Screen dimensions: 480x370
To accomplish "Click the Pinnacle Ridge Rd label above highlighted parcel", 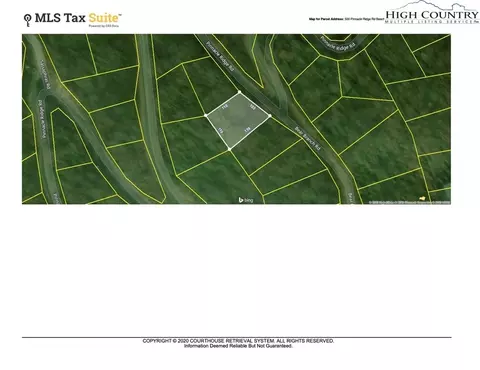I will (x=220, y=56).
